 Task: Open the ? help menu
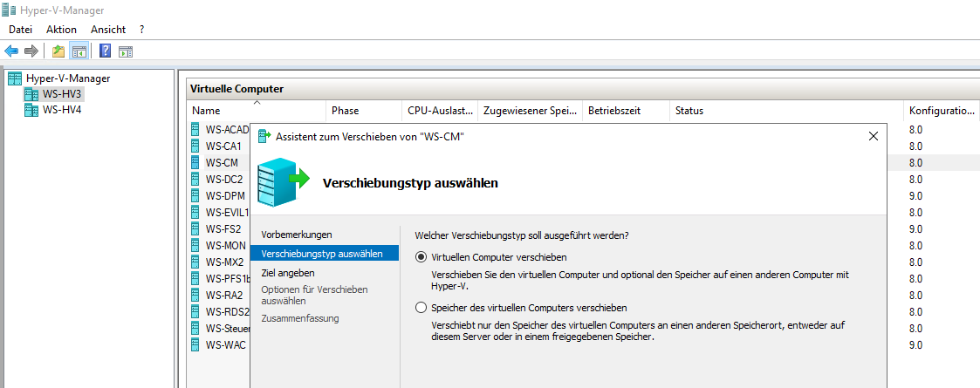(x=142, y=30)
